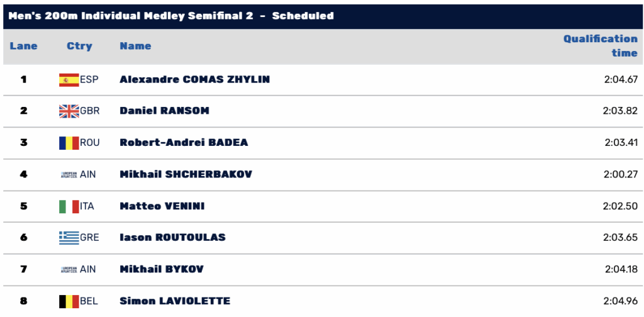Click the Spain flag icon

coord(69,80)
